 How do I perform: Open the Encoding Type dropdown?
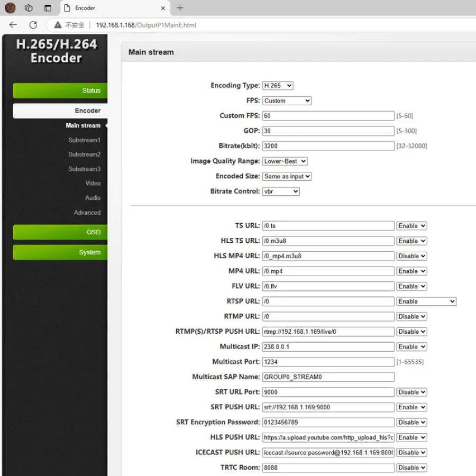coord(278,86)
